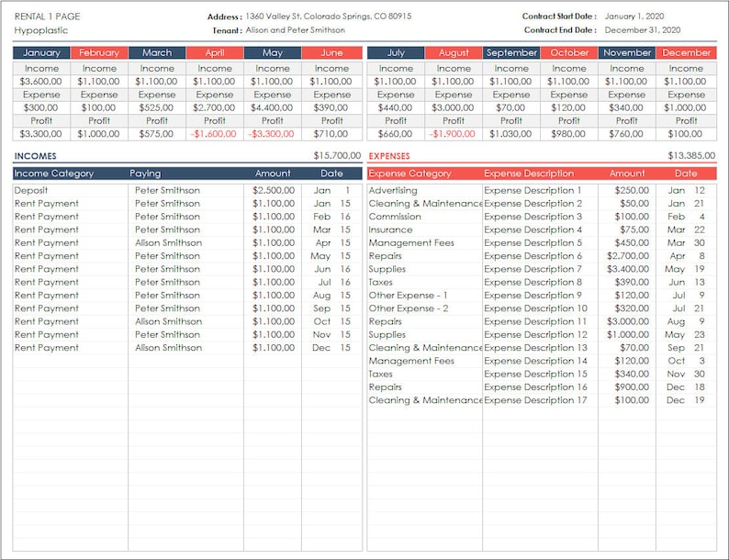Click August profit cell -$1.900,00
Screen dimensions: 729x560
(453, 134)
